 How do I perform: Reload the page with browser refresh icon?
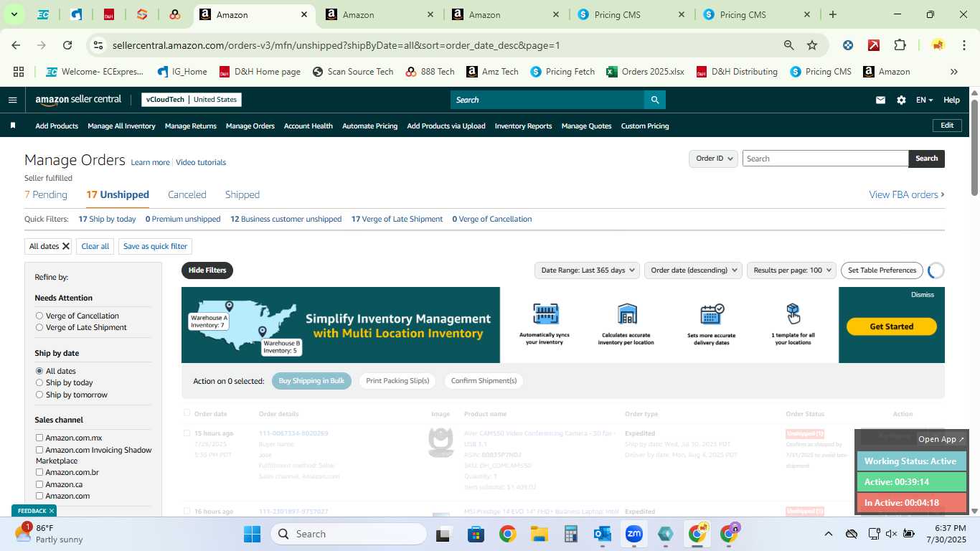click(x=67, y=45)
